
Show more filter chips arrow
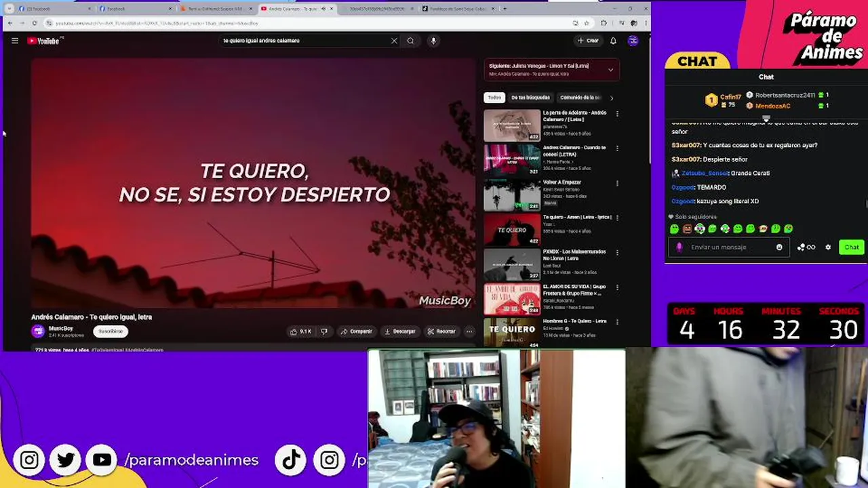coord(612,98)
